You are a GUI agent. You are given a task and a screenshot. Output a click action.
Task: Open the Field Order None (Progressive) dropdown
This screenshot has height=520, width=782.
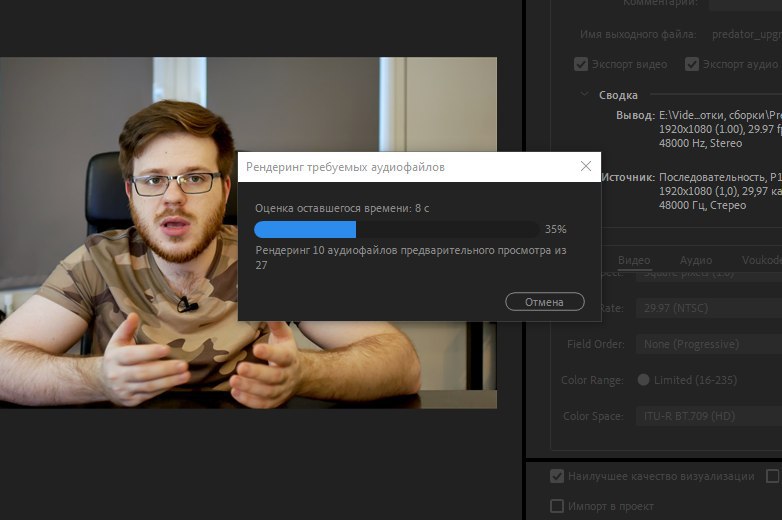click(x=709, y=344)
